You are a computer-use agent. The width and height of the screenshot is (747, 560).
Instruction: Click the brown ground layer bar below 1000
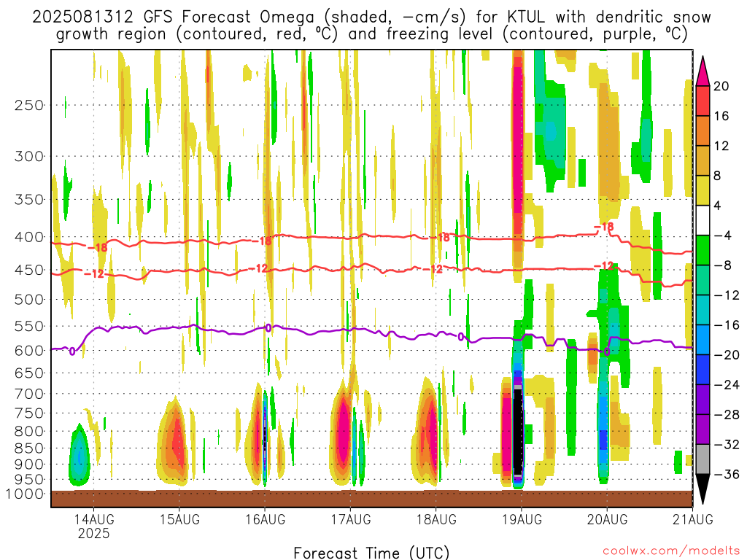(371, 499)
